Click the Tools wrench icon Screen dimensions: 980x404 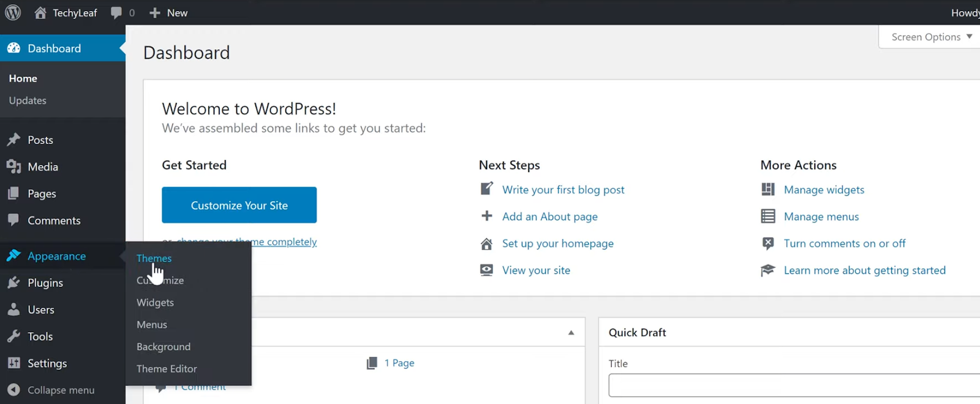[x=13, y=336]
